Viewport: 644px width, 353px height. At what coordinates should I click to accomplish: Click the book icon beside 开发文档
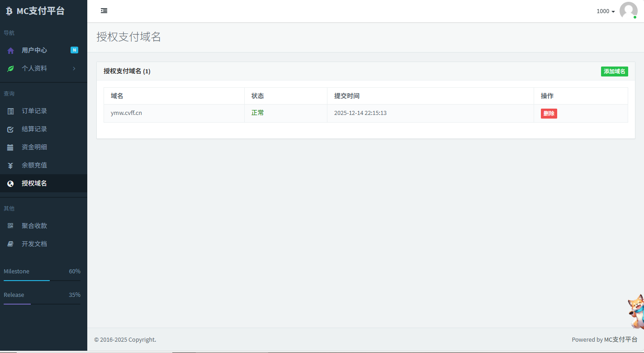point(10,244)
